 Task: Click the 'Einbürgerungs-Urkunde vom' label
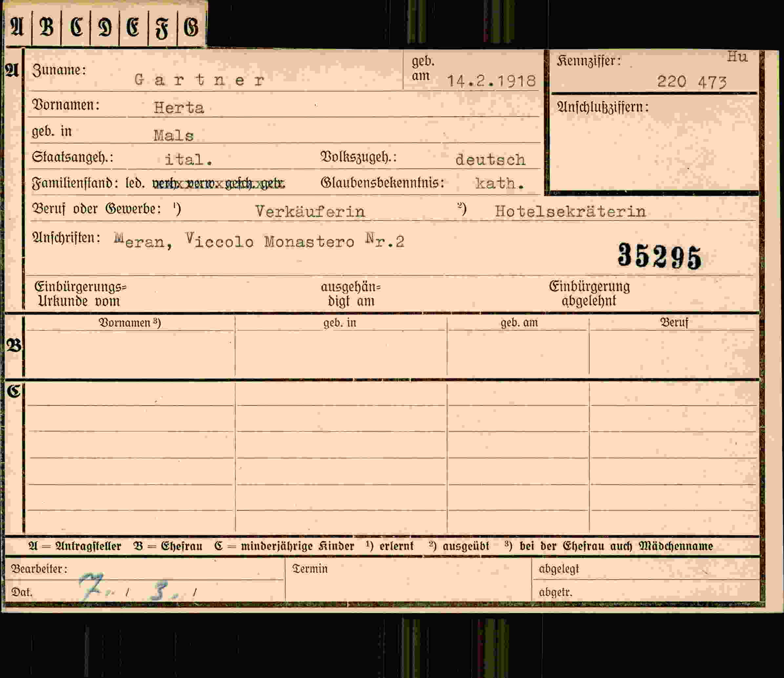coord(80,294)
